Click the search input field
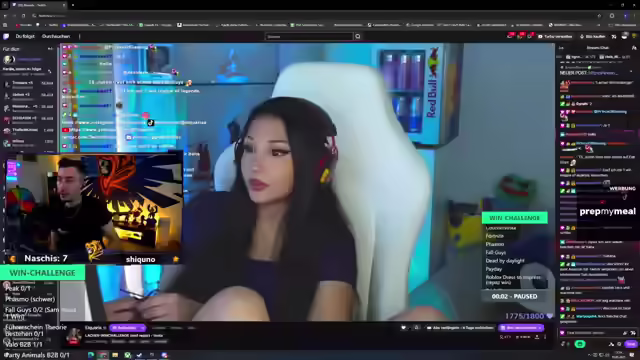Viewport: 640px width, 360px height. point(309,36)
